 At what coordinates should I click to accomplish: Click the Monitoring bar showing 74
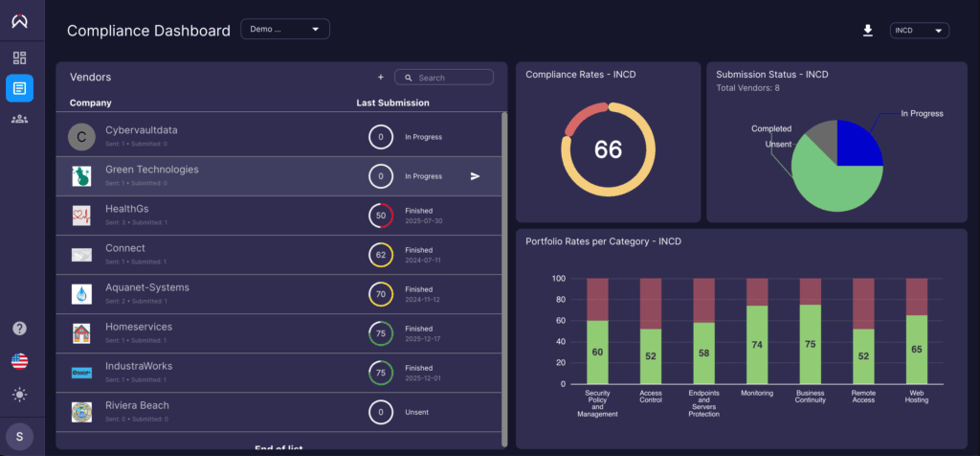757,345
